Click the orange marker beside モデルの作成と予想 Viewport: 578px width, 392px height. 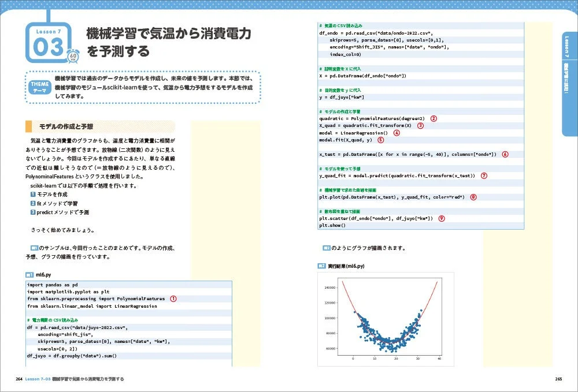tap(30, 125)
